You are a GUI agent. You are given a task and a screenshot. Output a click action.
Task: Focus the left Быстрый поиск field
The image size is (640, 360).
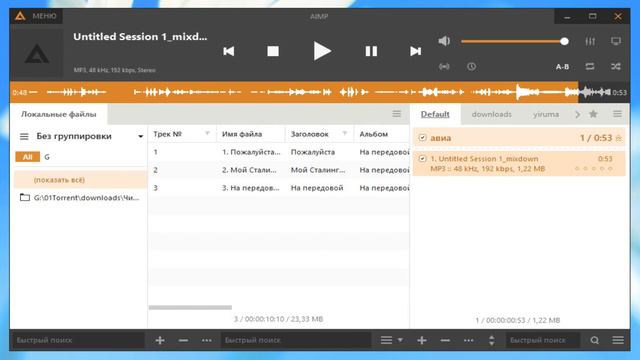pyautogui.click(x=78, y=340)
